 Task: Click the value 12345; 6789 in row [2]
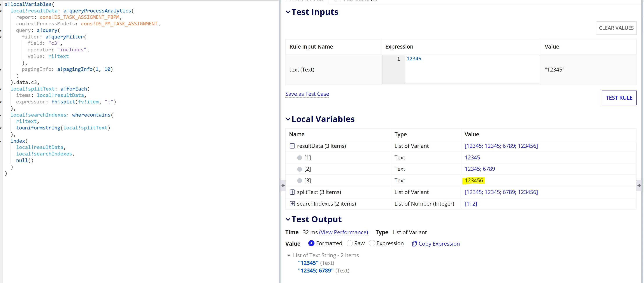tap(479, 169)
